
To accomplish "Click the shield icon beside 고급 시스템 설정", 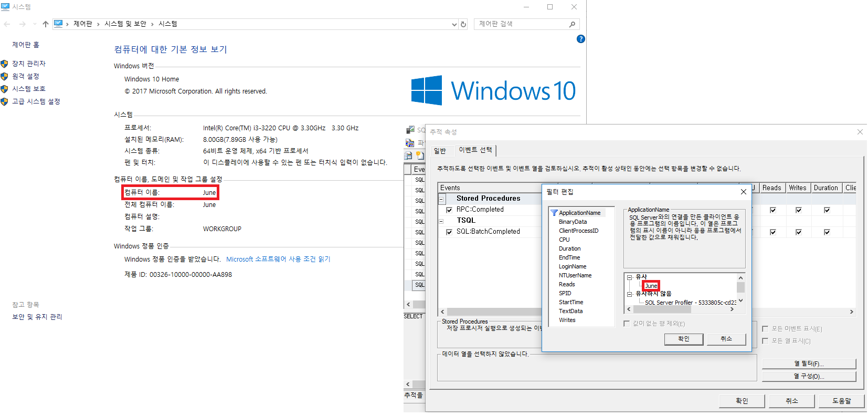I will [x=5, y=101].
